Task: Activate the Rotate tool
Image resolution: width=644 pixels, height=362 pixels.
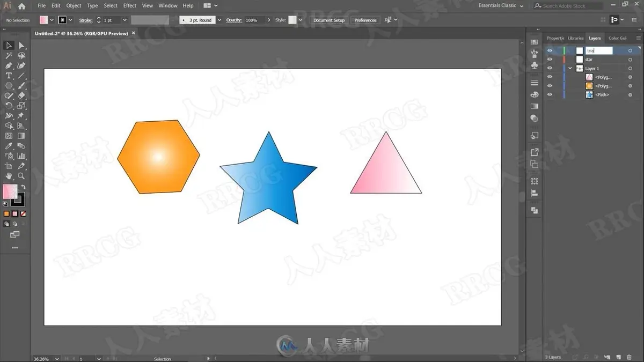Action: pos(9,106)
